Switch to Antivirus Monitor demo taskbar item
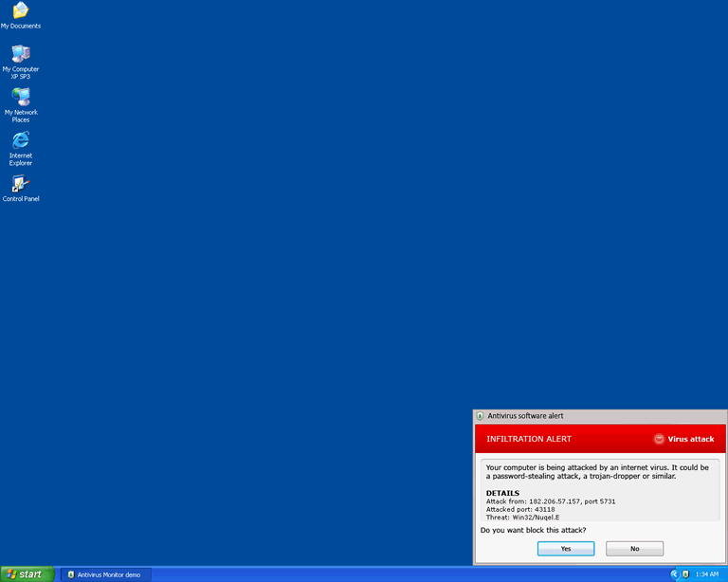728x582 pixels. coord(104,574)
